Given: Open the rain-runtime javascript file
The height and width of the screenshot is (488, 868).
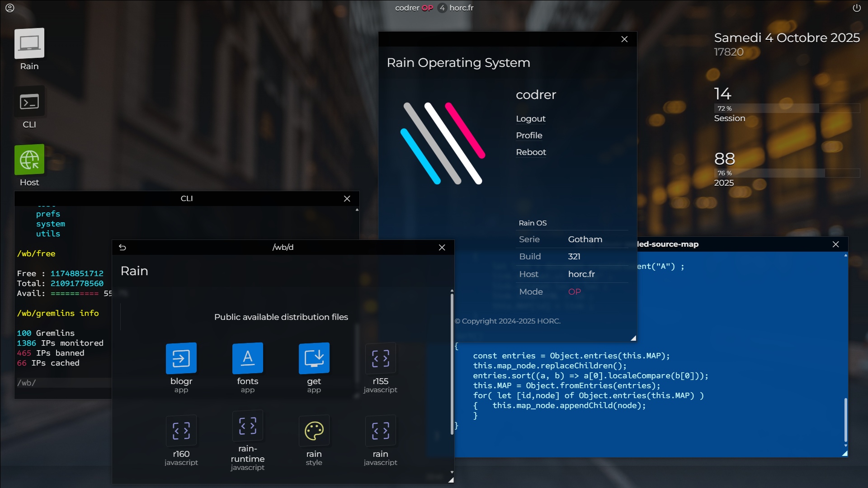Looking at the screenshot, I should 247,426.
